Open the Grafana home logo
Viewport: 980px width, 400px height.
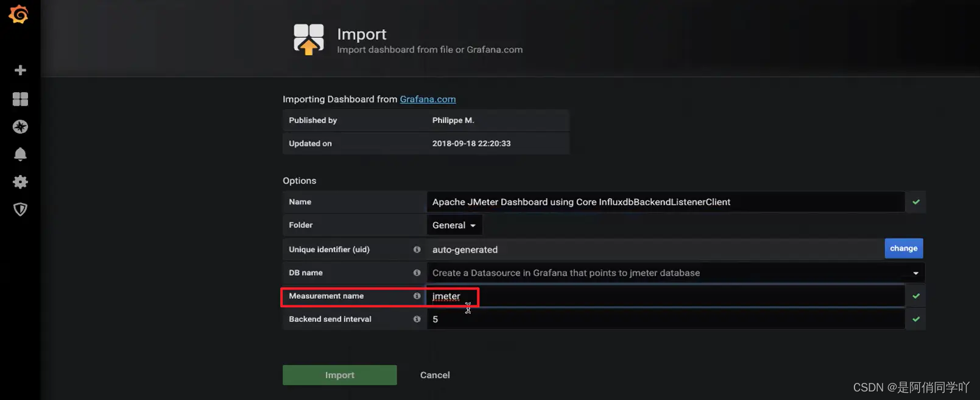[19, 14]
